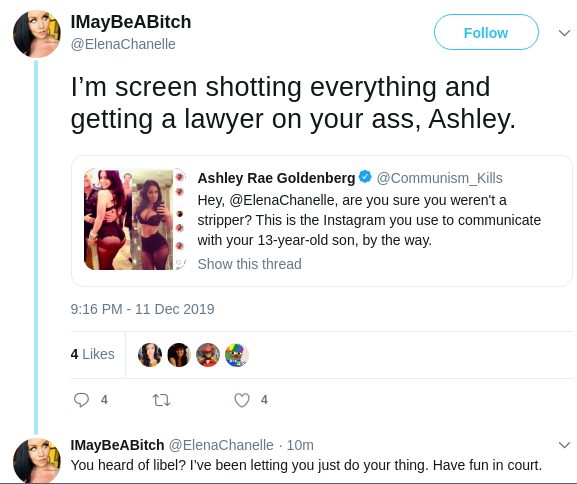Open second liker's avatar
577x484 pixels.
point(179,355)
